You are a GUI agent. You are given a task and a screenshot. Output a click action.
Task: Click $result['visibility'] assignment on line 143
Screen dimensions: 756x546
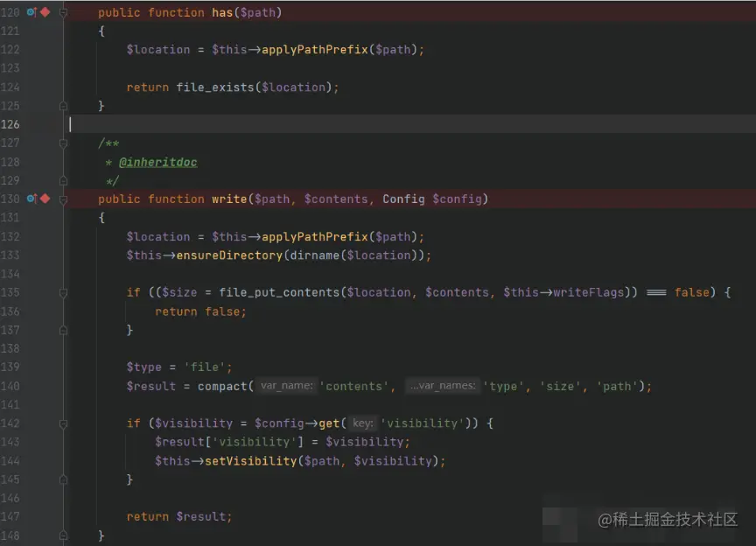coord(283,442)
